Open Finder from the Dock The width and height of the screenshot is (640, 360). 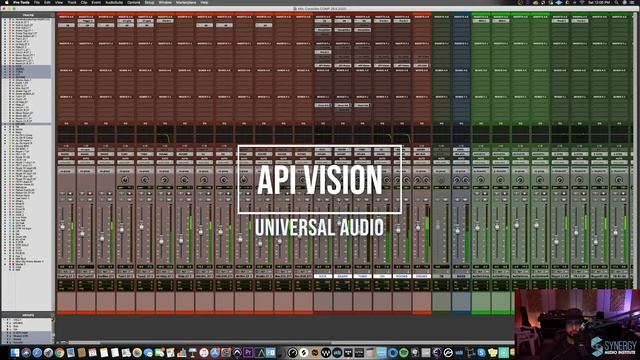(15, 352)
